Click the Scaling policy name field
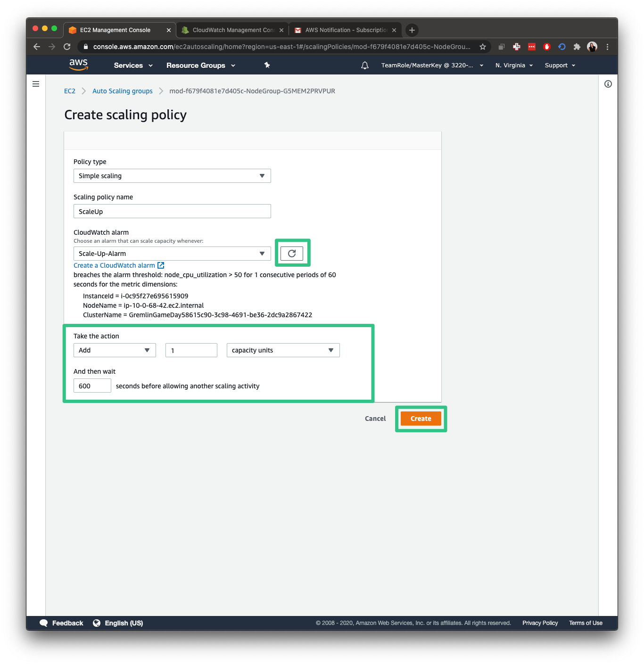 (172, 211)
